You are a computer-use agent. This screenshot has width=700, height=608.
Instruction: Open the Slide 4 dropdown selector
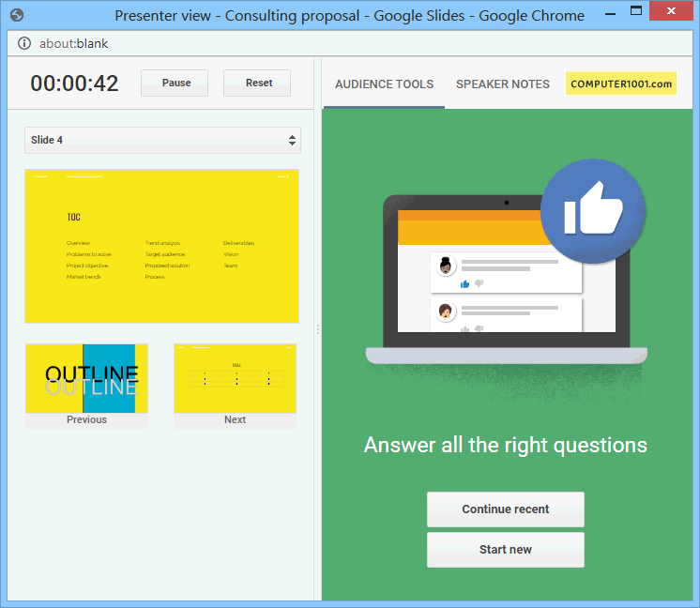(162, 140)
